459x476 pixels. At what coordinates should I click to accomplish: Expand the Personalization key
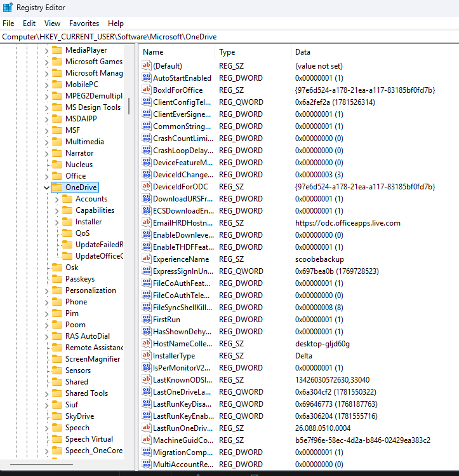46,291
